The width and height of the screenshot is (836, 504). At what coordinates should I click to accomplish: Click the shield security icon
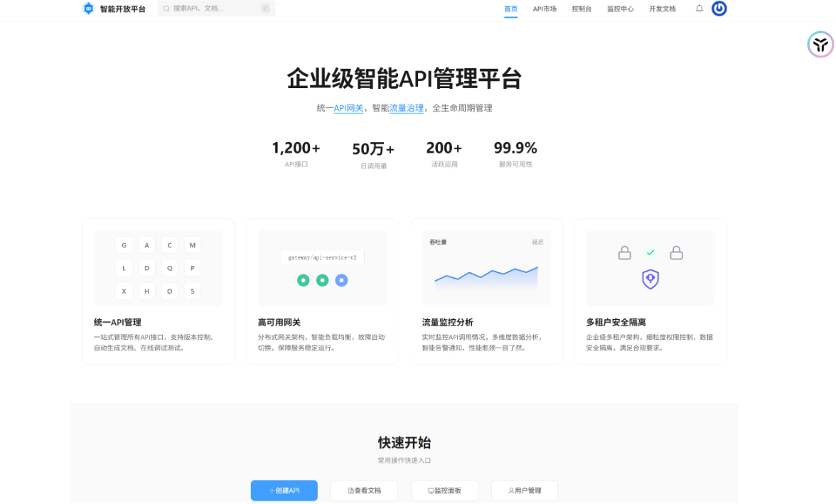point(650,279)
